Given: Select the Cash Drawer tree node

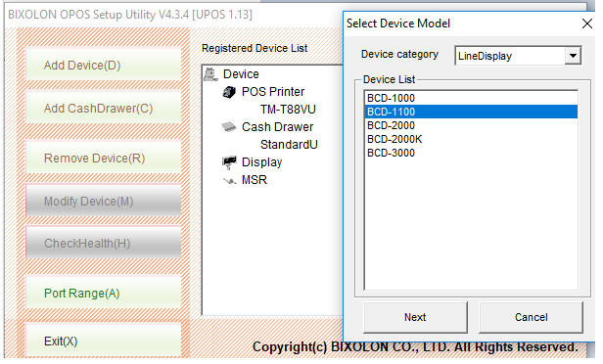Looking at the screenshot, I should point(277,127).
